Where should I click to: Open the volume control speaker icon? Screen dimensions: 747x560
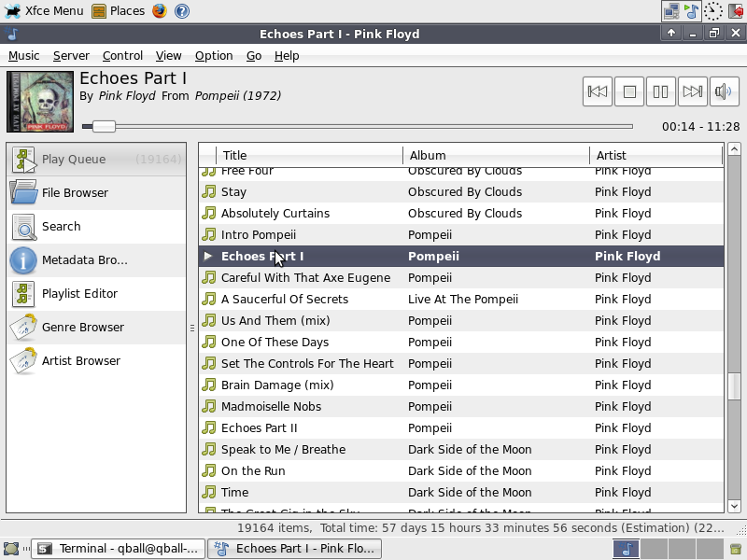[x=724, y=91]
